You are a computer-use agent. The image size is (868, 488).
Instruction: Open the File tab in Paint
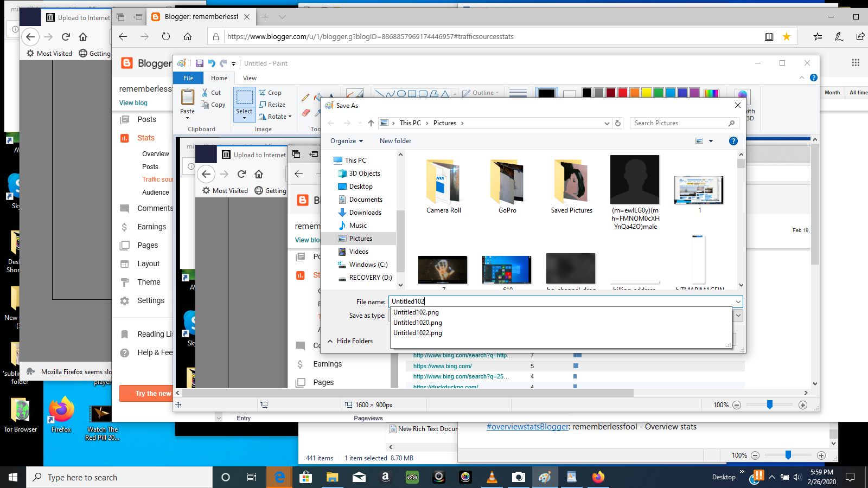[x=188, y=78]
